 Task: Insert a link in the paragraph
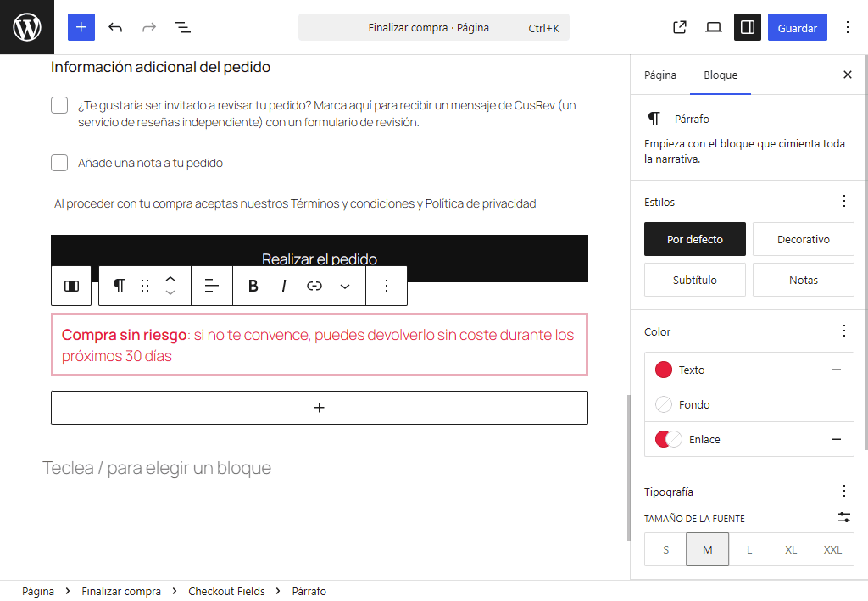coord(314,286)
